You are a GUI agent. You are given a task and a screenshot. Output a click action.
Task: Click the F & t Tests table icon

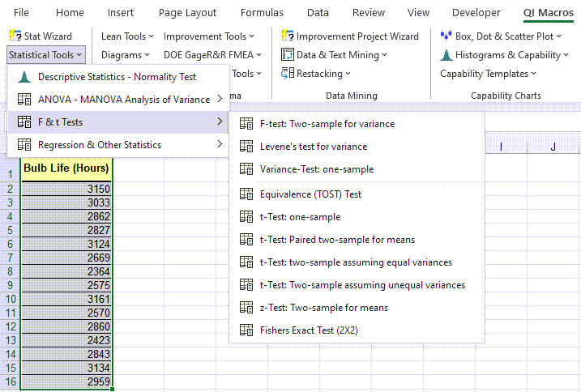click(x=24, y=122)
